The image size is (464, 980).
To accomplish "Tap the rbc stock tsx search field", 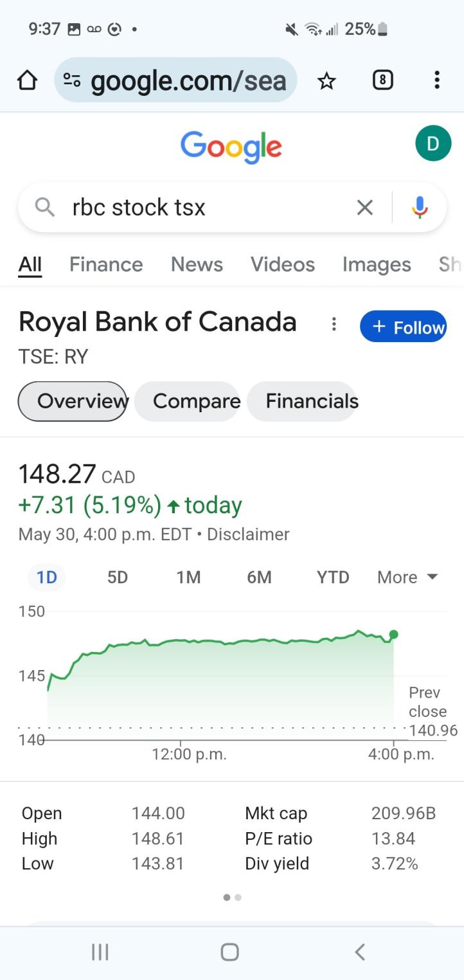I will 206,207.
